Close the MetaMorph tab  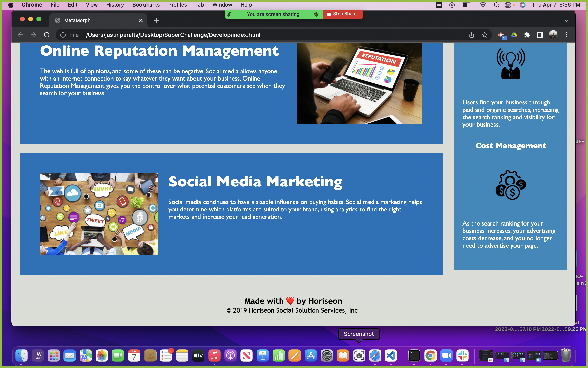[x=141, y=20]
